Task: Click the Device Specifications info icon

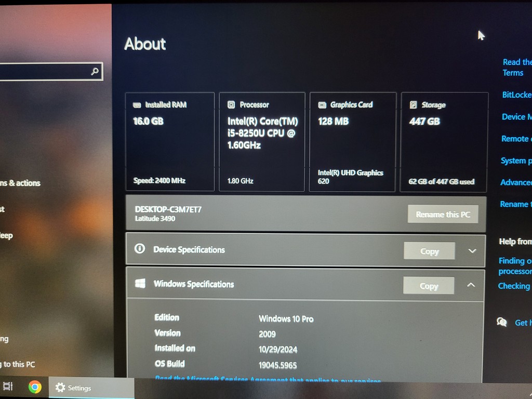Action: pyautogui.click(x=139, y=249)
